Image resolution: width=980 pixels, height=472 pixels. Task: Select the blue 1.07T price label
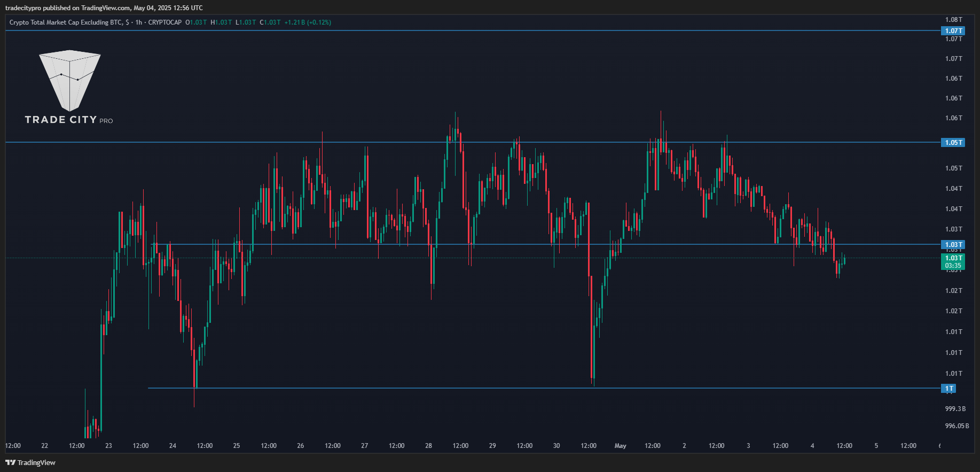click(x=953, y=31)
